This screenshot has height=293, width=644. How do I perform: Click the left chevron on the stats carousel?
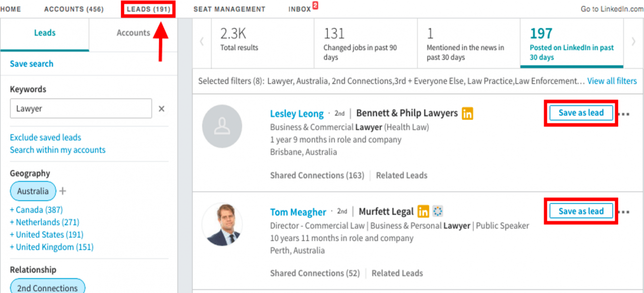click(x=201, y=42)
